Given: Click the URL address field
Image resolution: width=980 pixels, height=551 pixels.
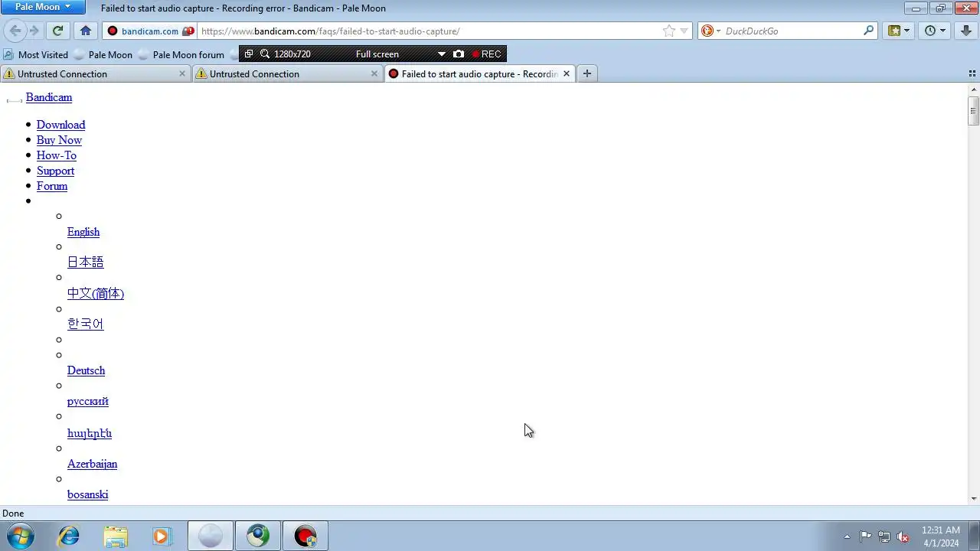Looking at the screenshot, I should click(429, 31).
